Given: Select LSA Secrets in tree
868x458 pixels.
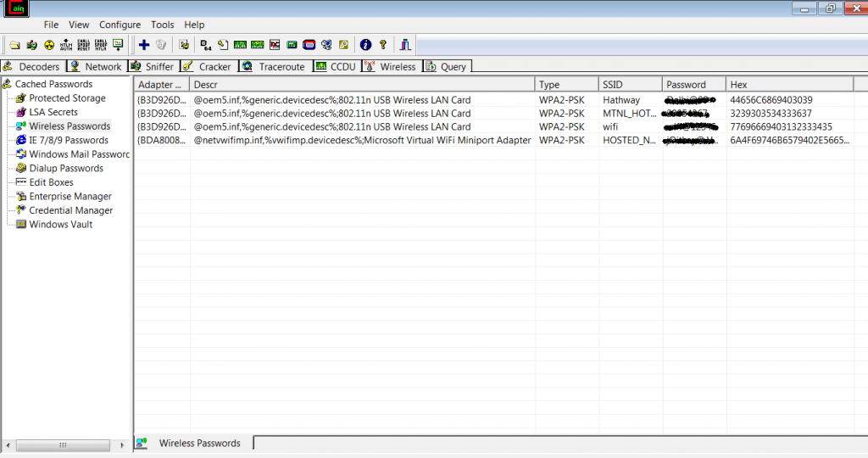Looking at the screenshot, I should (53, 112).
